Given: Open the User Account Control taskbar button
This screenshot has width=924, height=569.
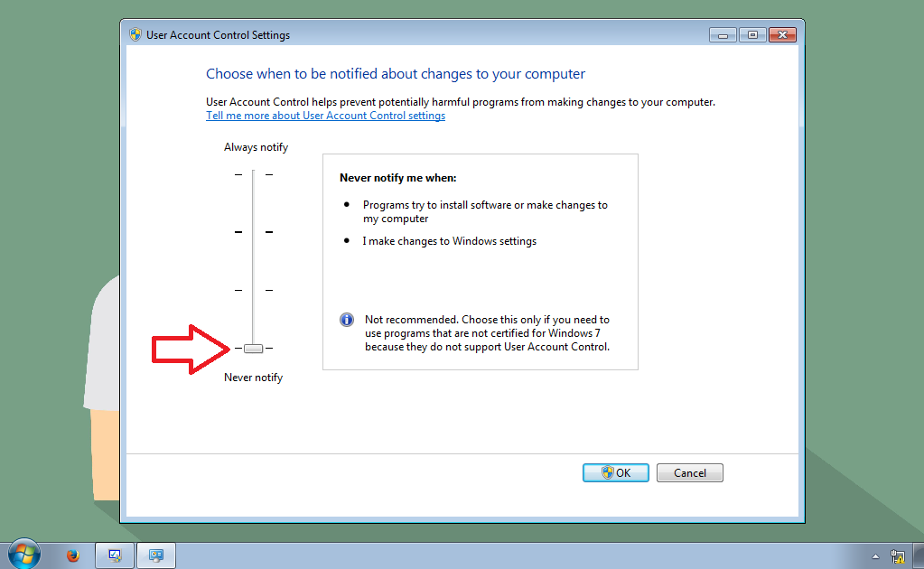Looking at the screenshot, I should 156,555.
